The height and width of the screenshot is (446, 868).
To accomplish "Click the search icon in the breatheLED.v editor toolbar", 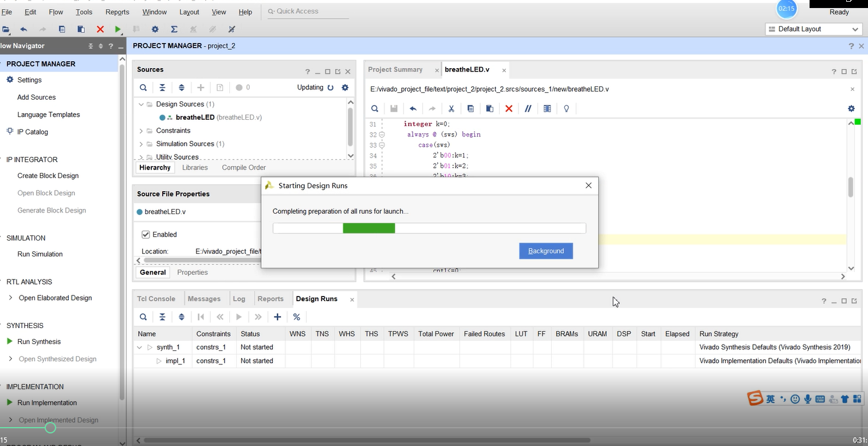I will click(375, 108).
